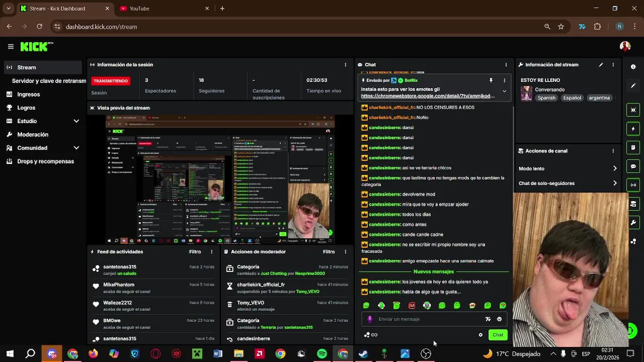The height and width of the screenshot is (362, 644).
Task: Click the bottom dots icon in right sidebar
Action: (x=633, y=241)
